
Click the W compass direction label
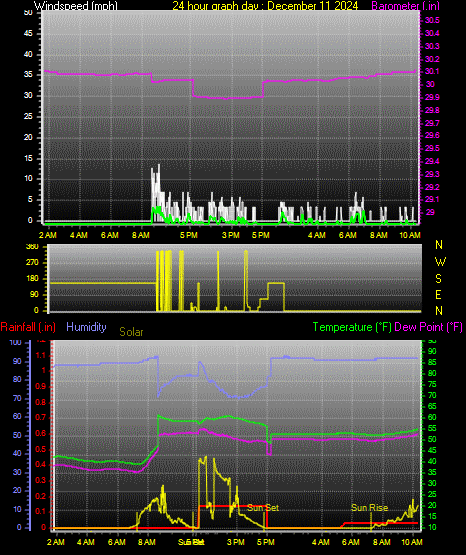coord(440,262)
